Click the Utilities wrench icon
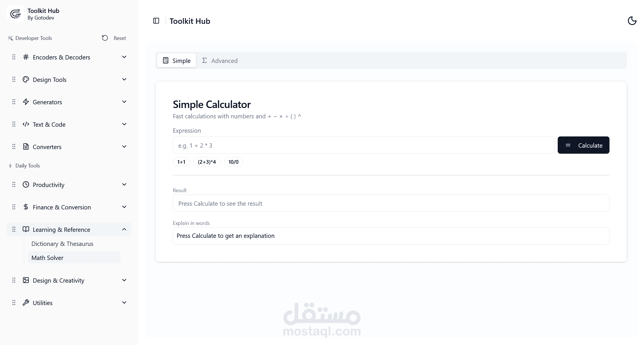 point(26,303)
